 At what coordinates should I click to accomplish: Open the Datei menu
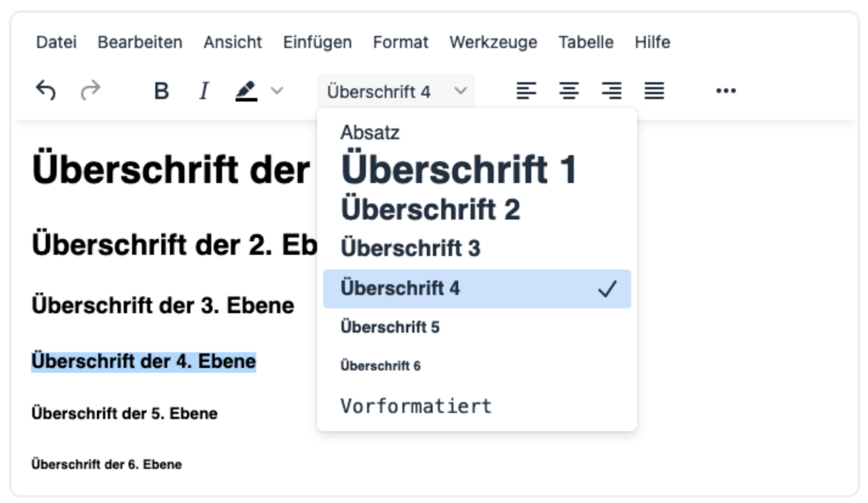tap(57, 42)
